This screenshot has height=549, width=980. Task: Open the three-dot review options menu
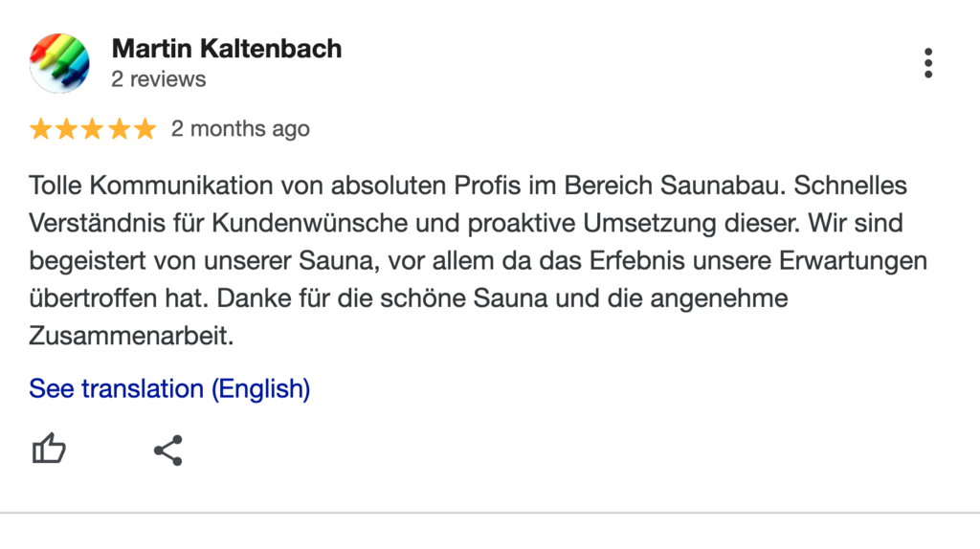coord(927,63)
